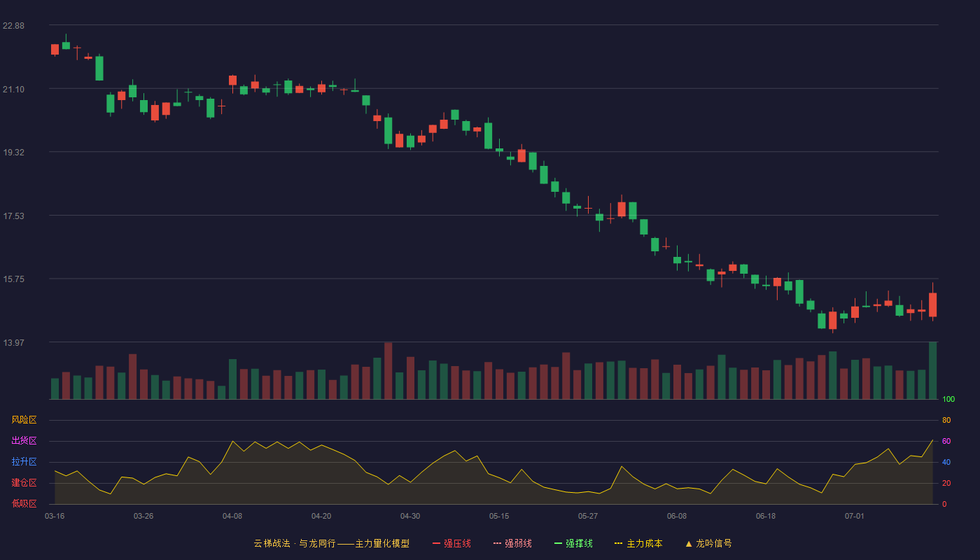Click the 拉升区 zone label
Viewport: 980px width, 560px height.
24,462
